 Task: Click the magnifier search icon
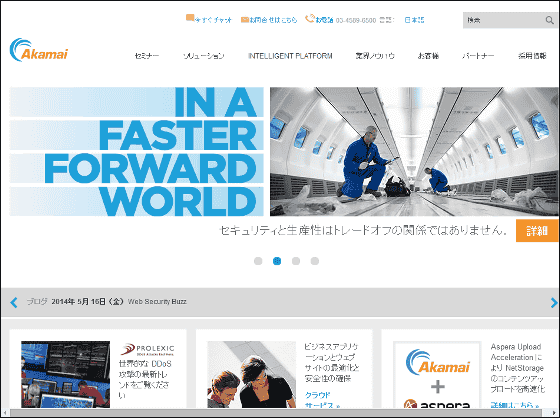550,20
